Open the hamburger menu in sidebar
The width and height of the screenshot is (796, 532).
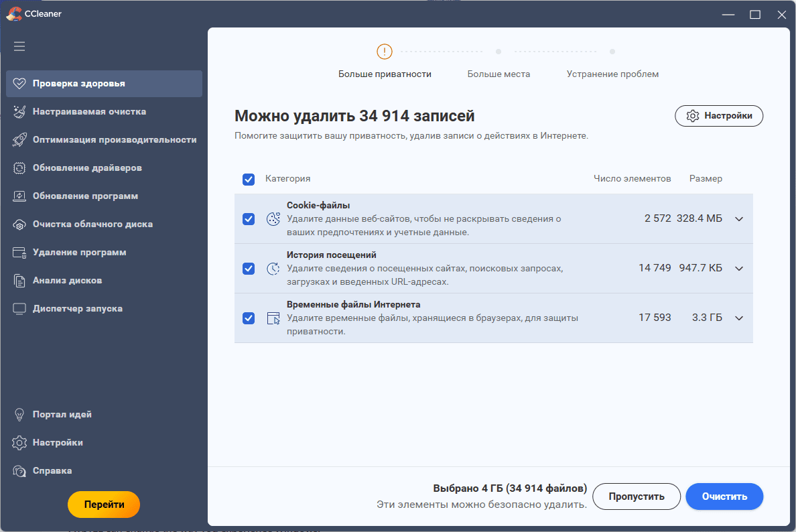click(x=19, y=47)
